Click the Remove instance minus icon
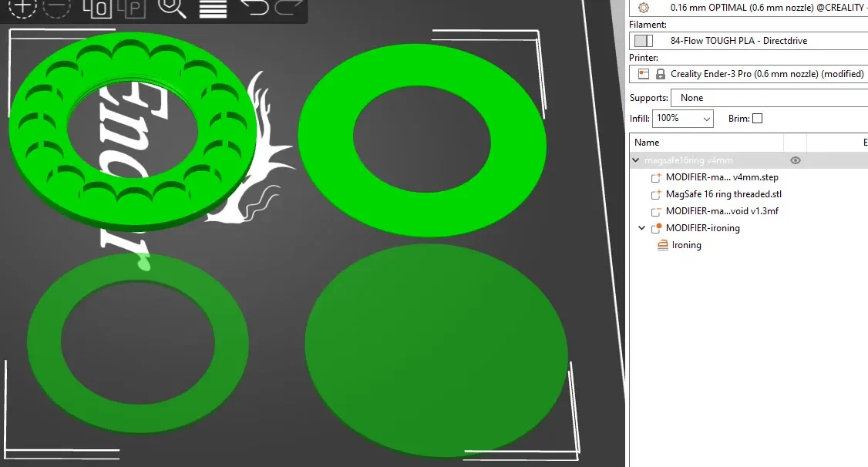 click(56, 7)
